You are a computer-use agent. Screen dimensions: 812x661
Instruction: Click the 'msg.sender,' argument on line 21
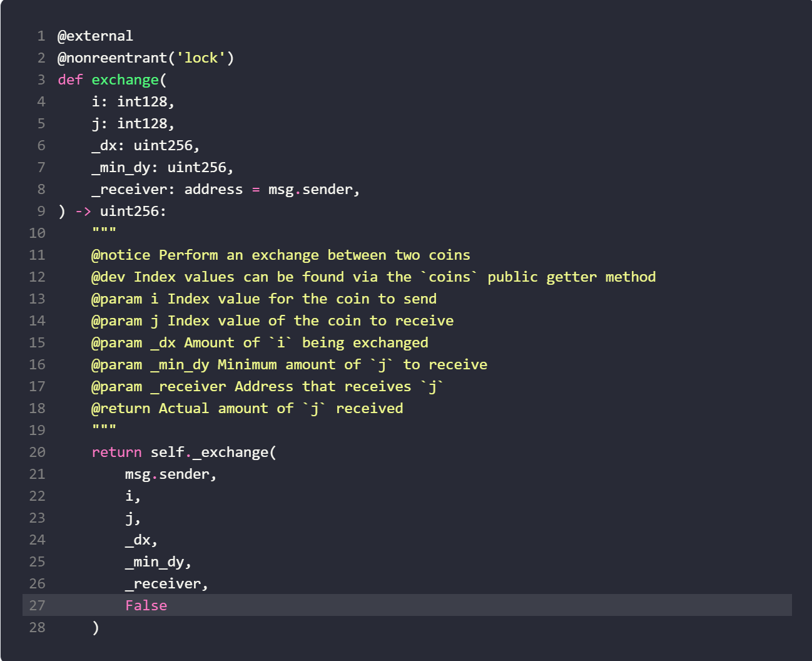pyautogui.click(x=171, y=474)
